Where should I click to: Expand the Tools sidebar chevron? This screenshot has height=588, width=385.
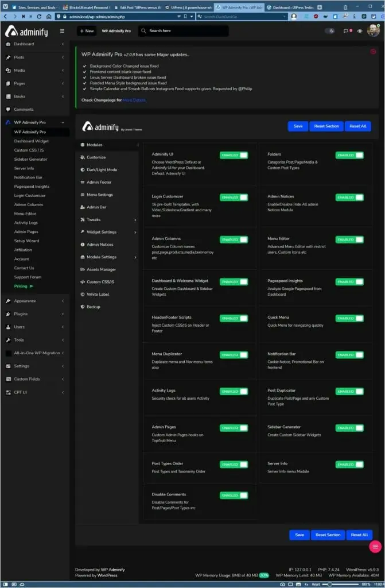tap(63, 340)
